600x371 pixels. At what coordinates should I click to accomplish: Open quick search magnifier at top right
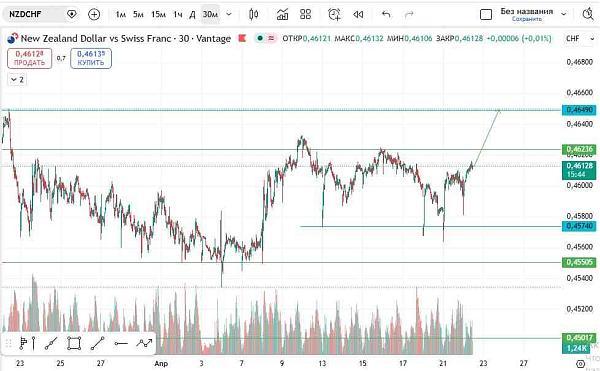click(588, 14)
